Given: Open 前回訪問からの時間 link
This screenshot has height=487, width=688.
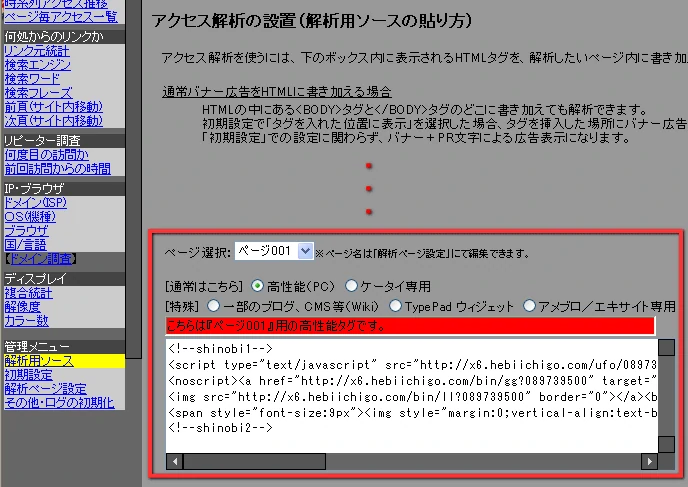Looking at the screenshot, I should pos(57,169).
